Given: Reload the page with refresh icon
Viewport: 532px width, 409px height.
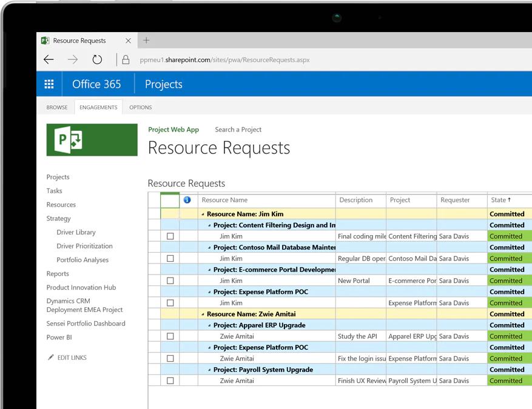Looking at the screenshot, I should click(x=97, y=59).
